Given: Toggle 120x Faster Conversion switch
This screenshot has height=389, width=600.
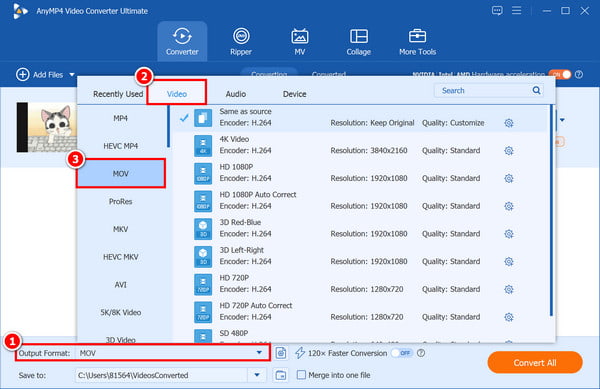Looking at the screenshot, I should pyautogui.click(x=402, y=353).
